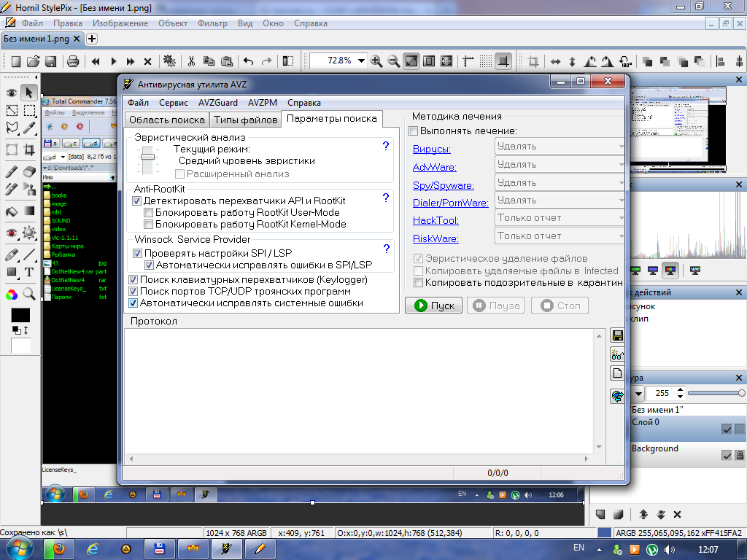This screenshot has height=560, width=747.
Task: Uncheck 'Детектировать перехватчики API и RootKit'
Action: point(136,201)
